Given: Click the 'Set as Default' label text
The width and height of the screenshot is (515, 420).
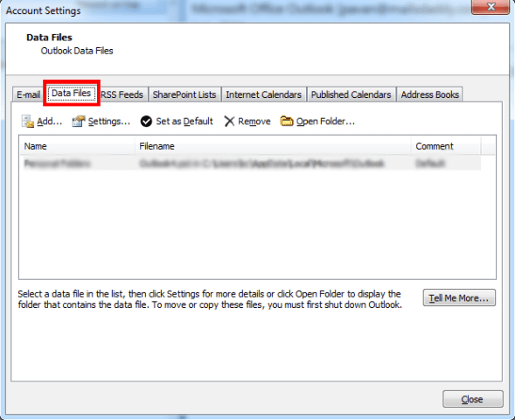Looking at the screenshot, I should click(184, 122).
